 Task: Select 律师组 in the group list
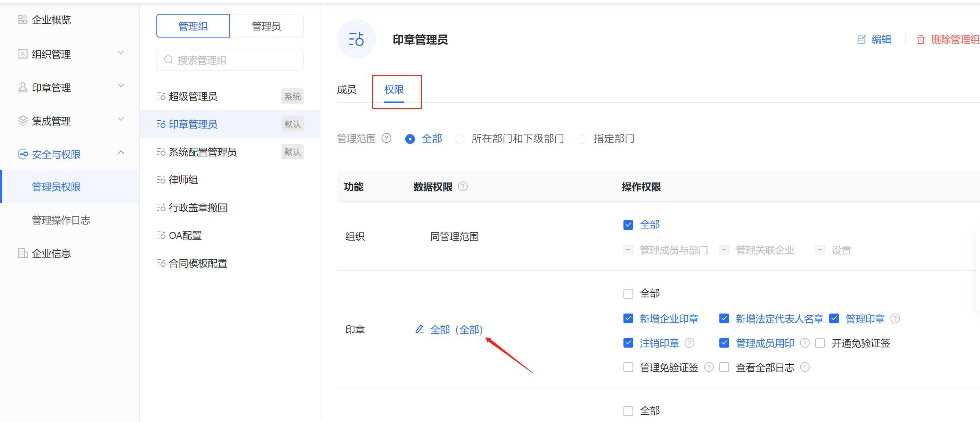230,180
